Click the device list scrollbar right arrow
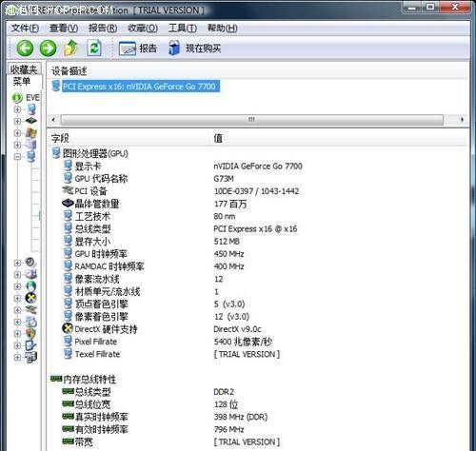476x451 pixels. point(462,120)
